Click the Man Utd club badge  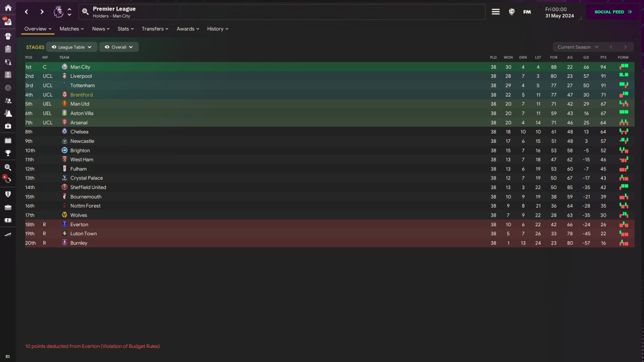pos(64,104)
